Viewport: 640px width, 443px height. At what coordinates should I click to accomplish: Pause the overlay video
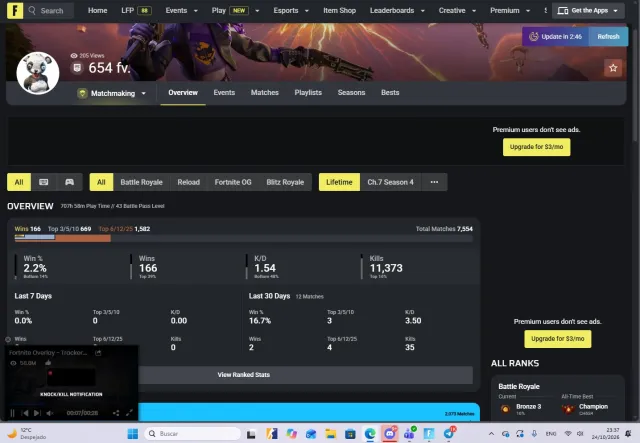(12, 413)
